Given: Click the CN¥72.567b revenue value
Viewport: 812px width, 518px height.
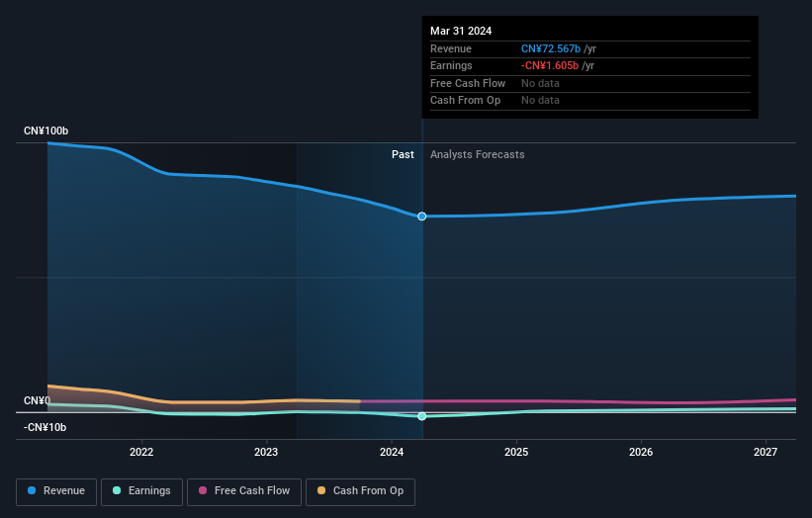Looking at the screenshot, I should [x=551, y=48].
